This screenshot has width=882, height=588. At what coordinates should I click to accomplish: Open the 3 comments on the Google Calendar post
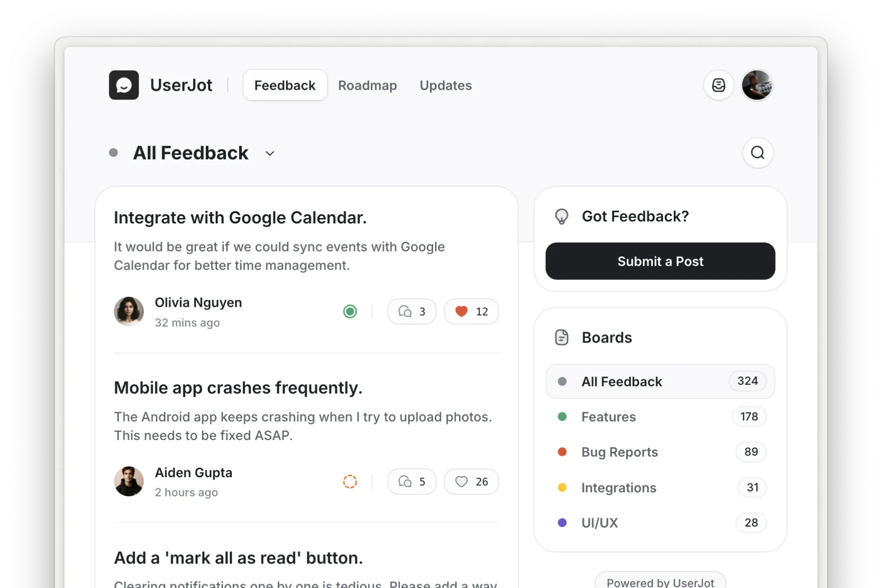(x=412, y=311)
